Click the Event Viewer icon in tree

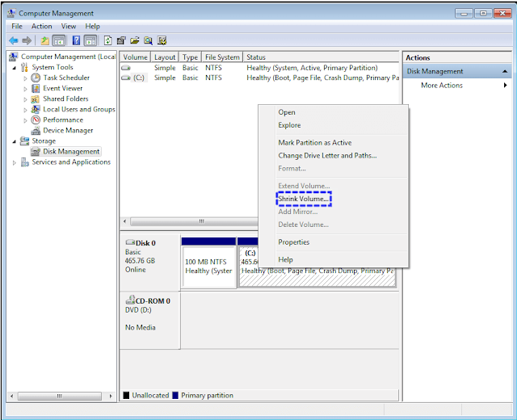click(36, 88)
